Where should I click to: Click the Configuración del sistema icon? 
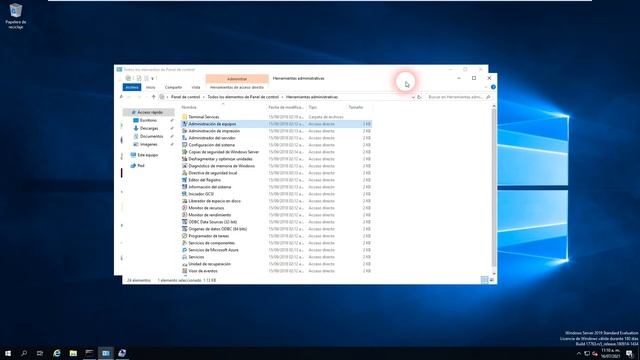(x=184, y=145)
